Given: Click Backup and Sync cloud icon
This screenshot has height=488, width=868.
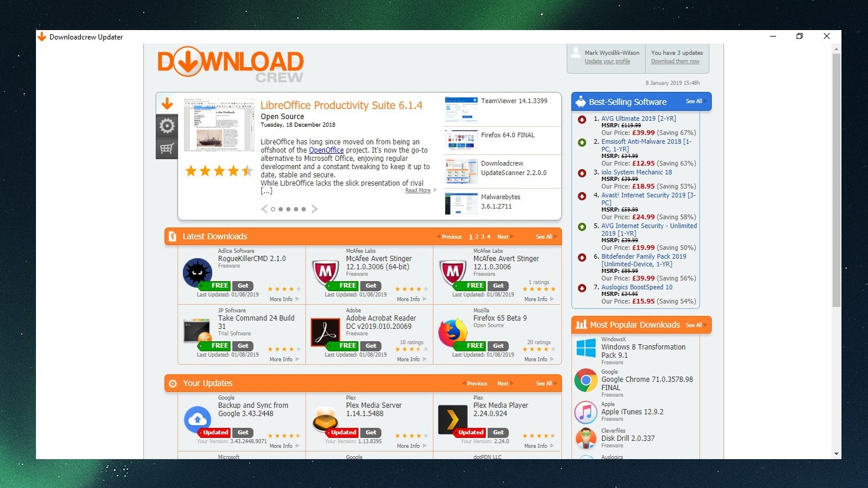Looking at the screenshot, I should pos(198,419).
